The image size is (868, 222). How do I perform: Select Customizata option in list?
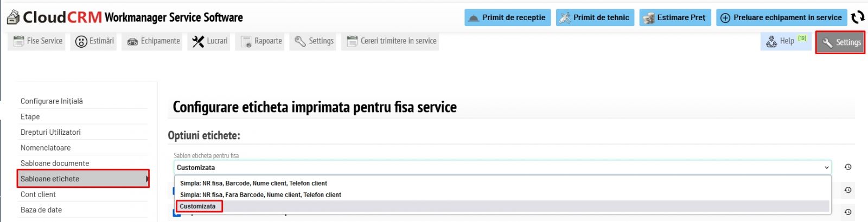[503, 206]
